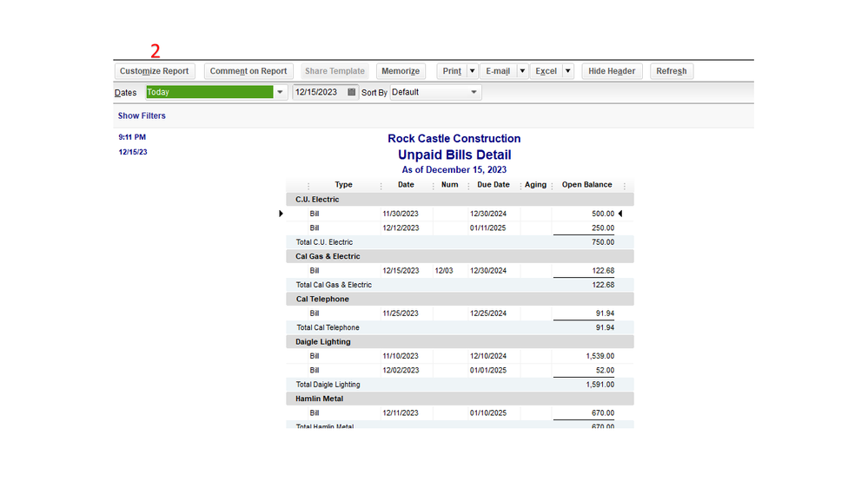This screenshot has width=868, height=488.
Task: Expand the Dates range dropdown
Action: [280, 92]
